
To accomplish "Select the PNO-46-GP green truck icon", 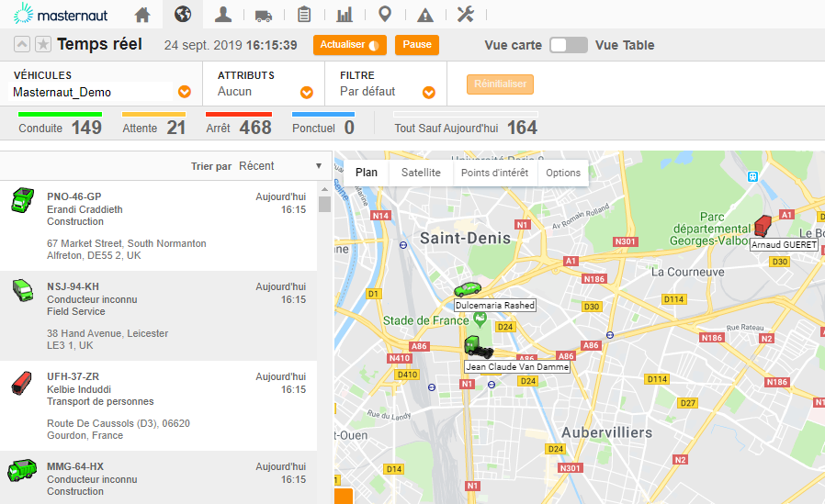I will (23, 200).
